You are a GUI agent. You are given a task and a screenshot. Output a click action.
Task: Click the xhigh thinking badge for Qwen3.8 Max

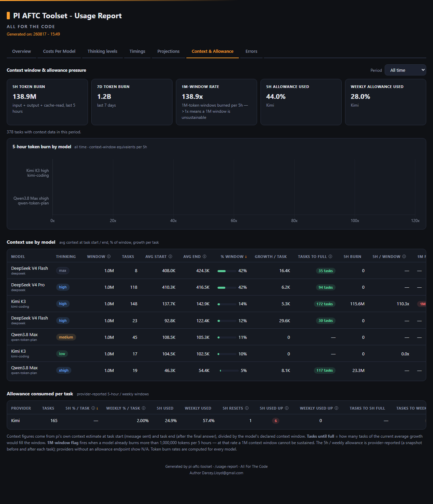click(64, 370)
